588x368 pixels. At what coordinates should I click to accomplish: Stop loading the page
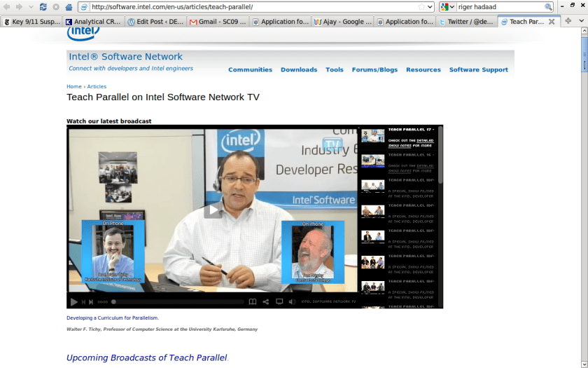pyautogui.click(x=56, y=7)
